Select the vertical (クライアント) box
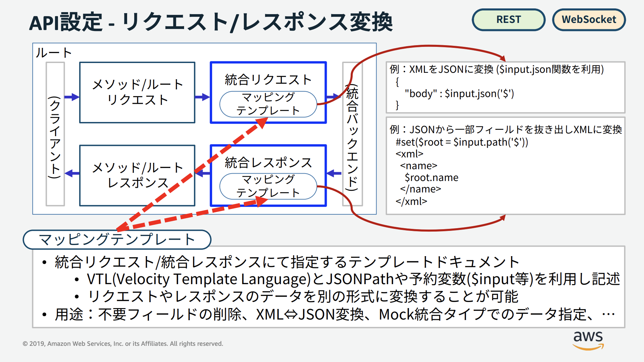Image resolution: width=644 pixels, height=362 pixels. (55, 135)
